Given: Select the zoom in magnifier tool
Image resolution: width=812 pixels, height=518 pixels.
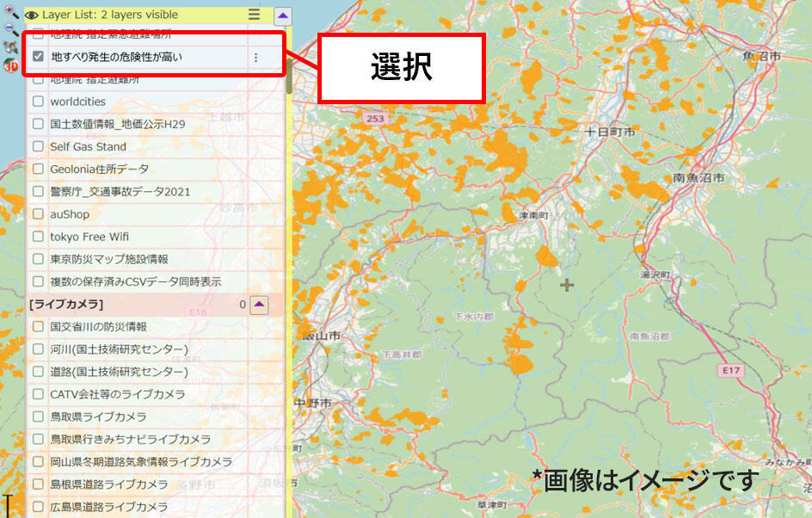Looking at the screenshot, I should (11, 11).
